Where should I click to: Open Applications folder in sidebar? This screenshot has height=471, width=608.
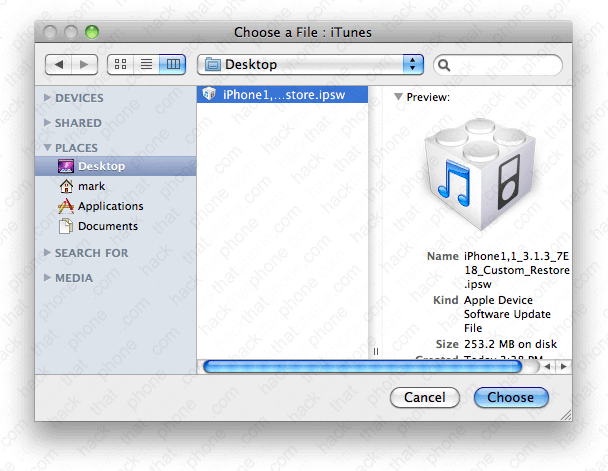tap(110, 206)
